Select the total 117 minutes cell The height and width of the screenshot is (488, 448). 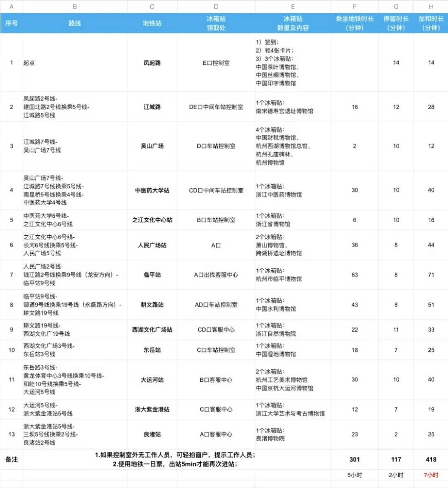click(x=396, y=459)
